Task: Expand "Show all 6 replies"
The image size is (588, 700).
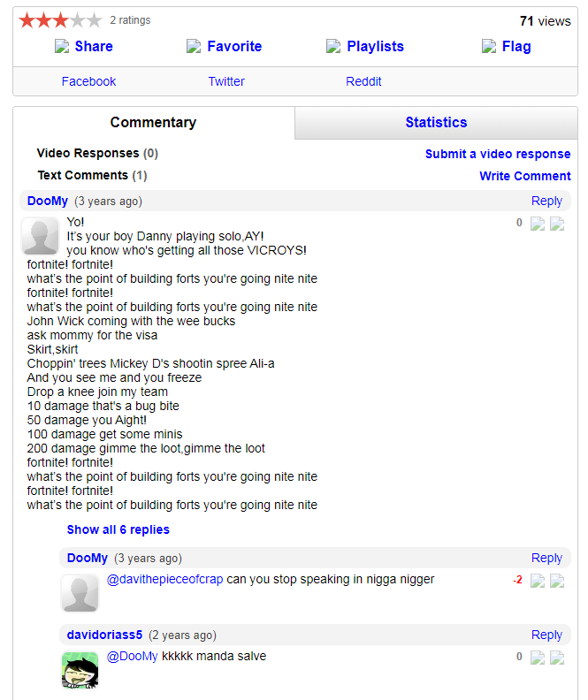Action: [118, 529]
